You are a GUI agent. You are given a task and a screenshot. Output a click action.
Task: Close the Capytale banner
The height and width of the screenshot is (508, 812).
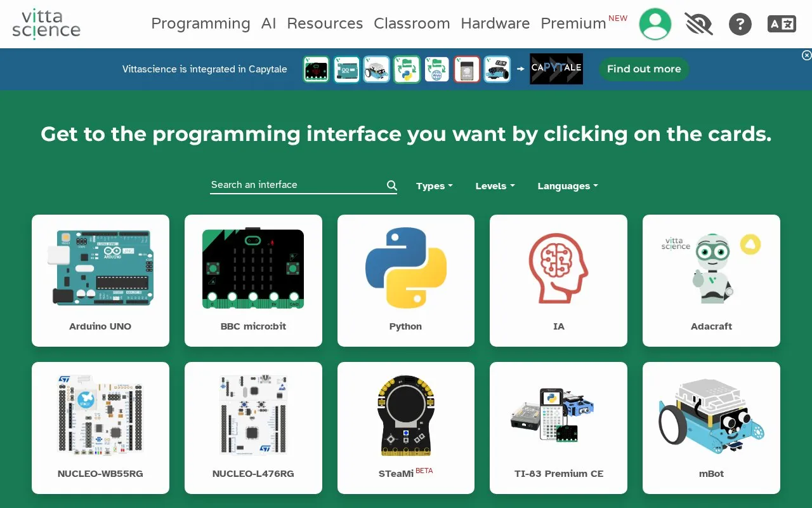pyautogui.click(x=806, y=55)
